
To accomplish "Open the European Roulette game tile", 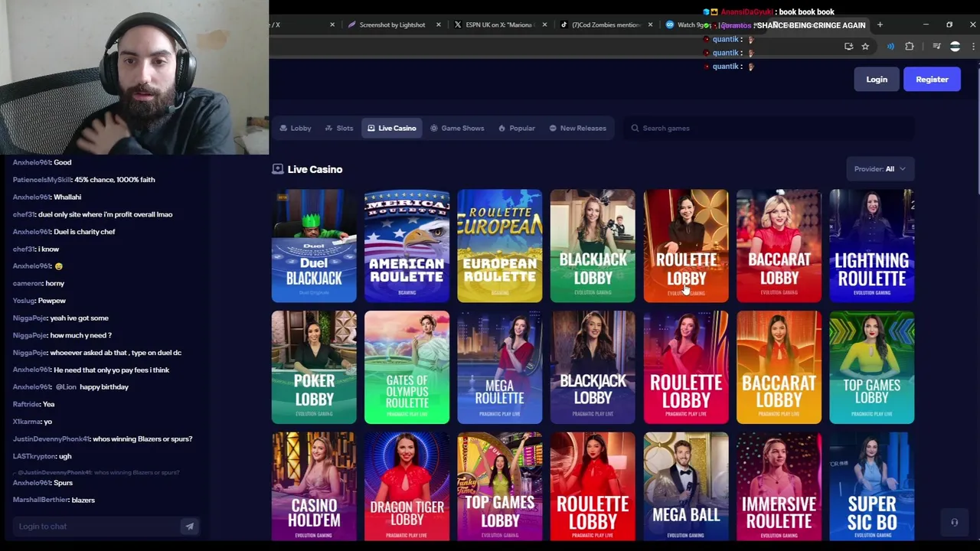I will [499, 246].
